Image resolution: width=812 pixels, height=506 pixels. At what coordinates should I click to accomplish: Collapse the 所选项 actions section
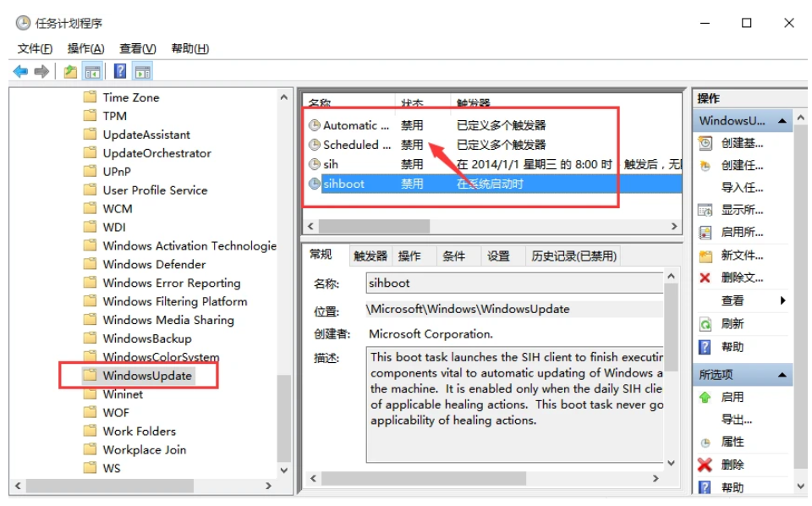tap(782, 375)
